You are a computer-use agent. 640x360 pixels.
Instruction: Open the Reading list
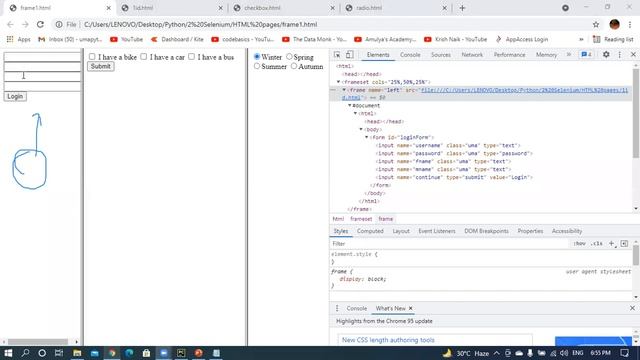[x=613, y=39]
